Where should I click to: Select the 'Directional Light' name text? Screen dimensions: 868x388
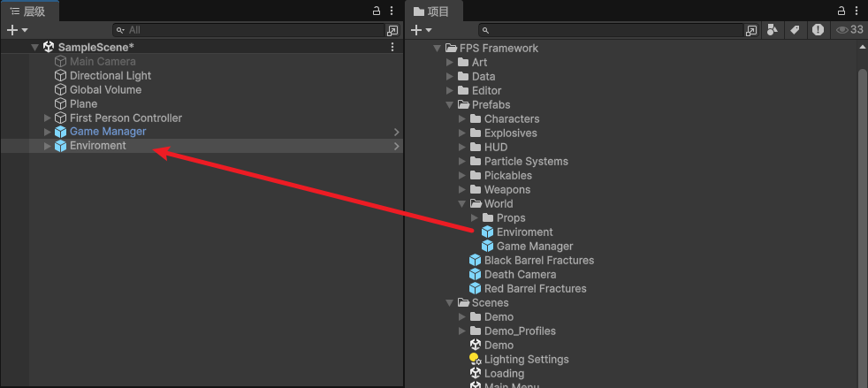coord(110,76)
